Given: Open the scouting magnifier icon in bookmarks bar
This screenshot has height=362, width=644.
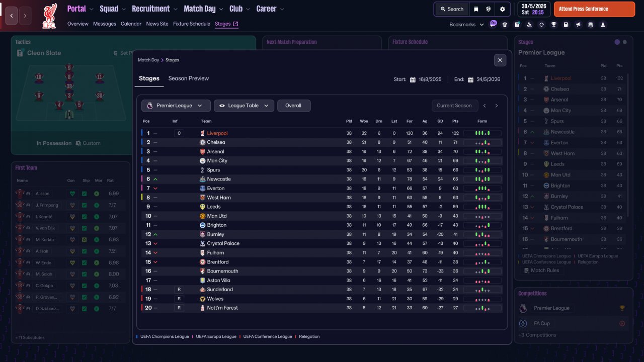Looking at the screenshot, I should (x=529, y=24).
